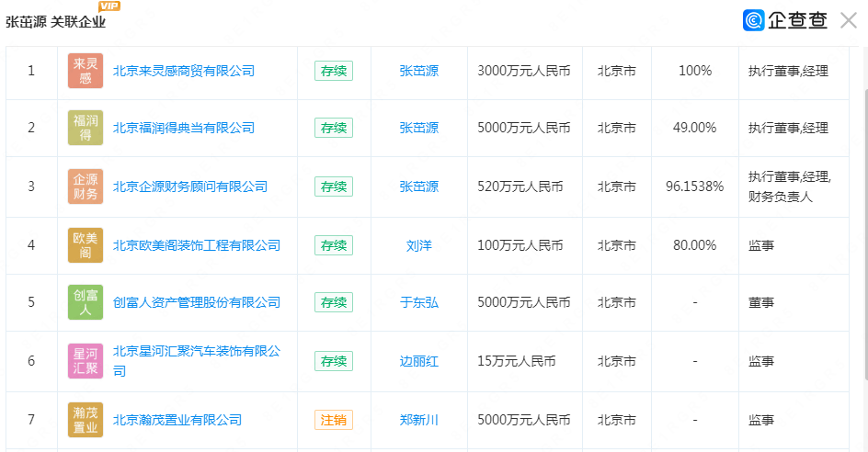The image size is (868, 452).
Task: Click the 企源财务 company logo icon
Action: pos(86,186)
